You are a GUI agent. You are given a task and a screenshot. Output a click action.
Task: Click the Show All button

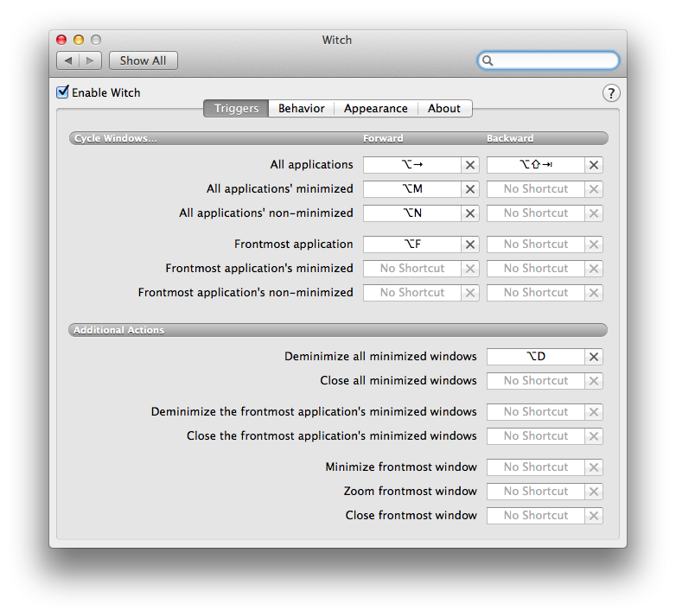point(143,60)
